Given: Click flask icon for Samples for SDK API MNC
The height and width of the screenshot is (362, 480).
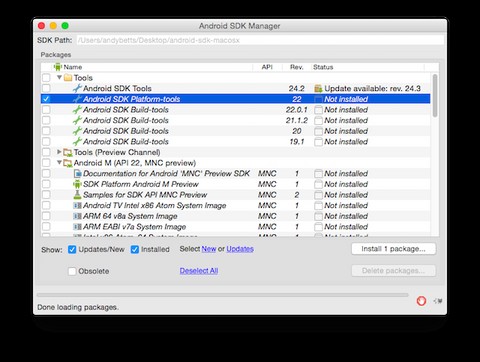Looking at the screenshot, I should tap(77, 195).
